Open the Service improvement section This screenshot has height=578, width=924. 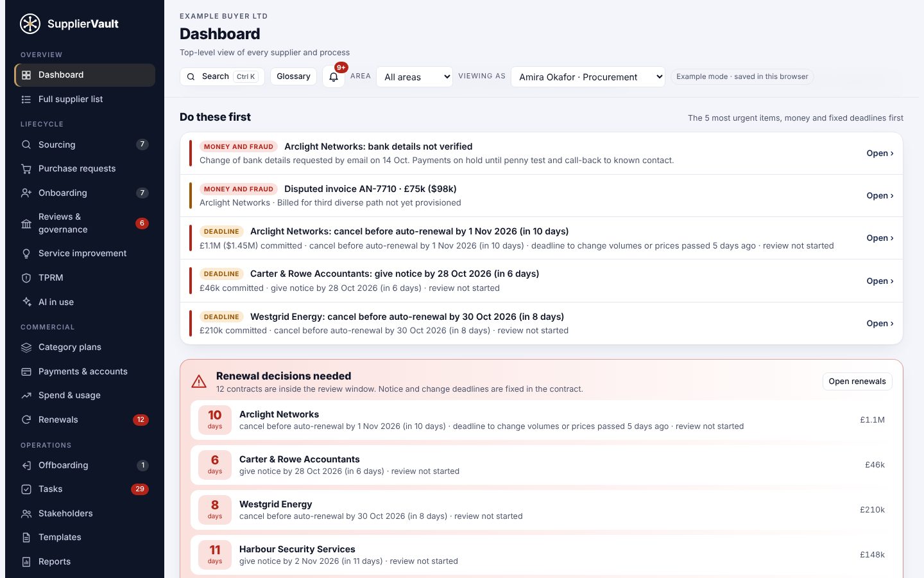85,254
